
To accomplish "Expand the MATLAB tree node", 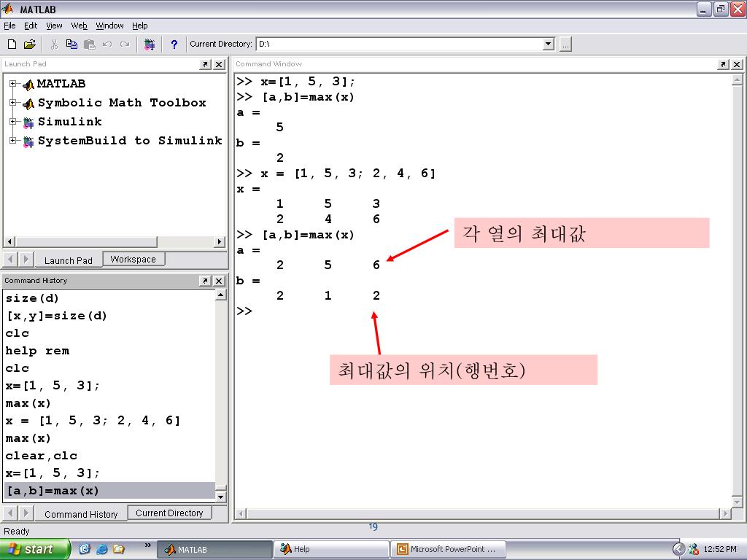I will coord(13,84).
